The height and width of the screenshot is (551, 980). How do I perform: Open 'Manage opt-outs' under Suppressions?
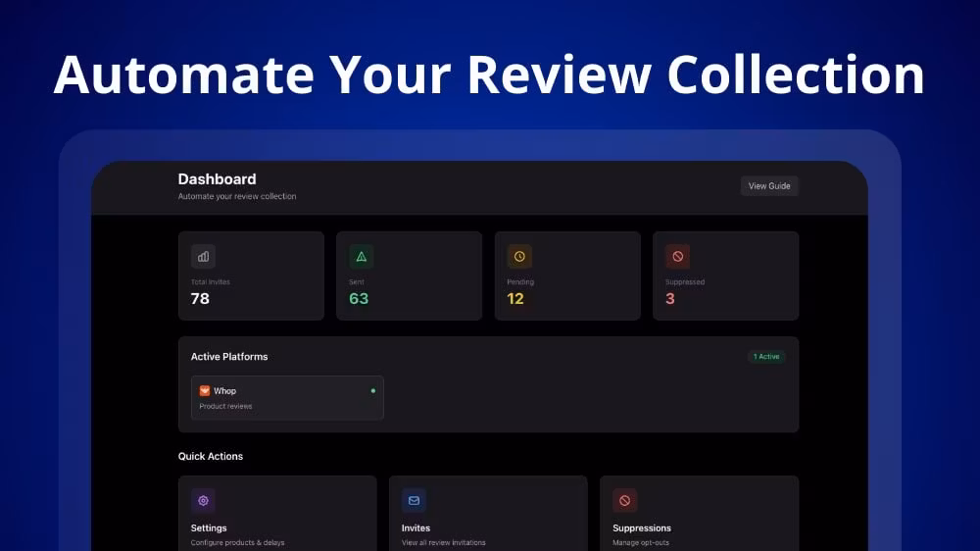tap(641, 542)
